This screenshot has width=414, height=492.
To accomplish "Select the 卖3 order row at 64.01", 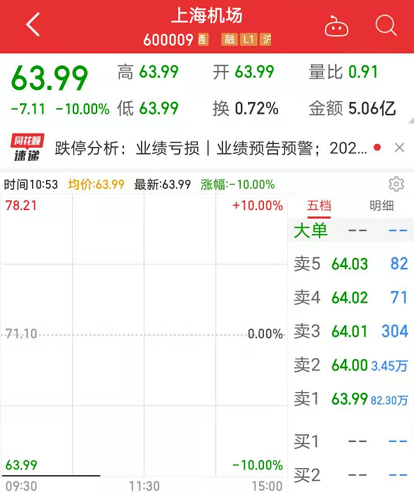I will coord(351,331).
